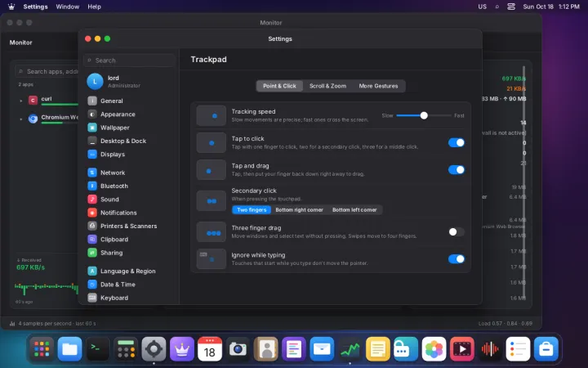Enable the Three finger drag switch
The image size is (588, 368).
[x=457, y=232]
